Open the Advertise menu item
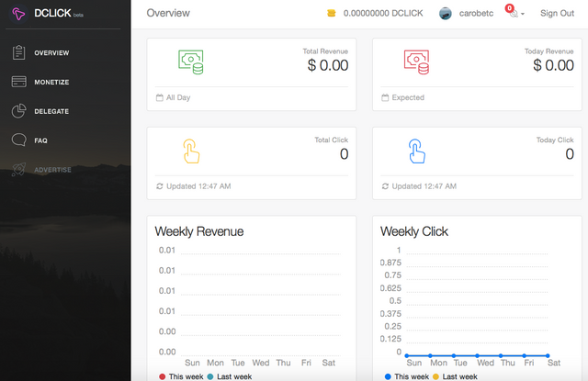 pos(52,170)
